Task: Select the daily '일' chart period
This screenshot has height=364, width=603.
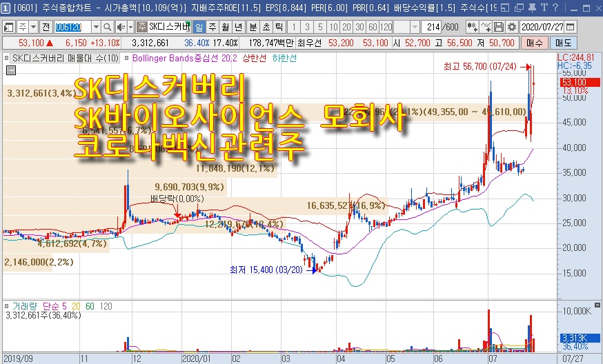Action: [199, 27]
